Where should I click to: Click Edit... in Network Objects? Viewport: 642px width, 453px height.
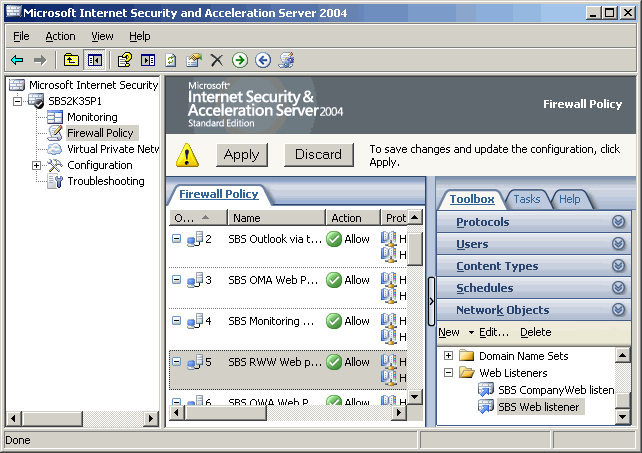(x=494, y=333)
